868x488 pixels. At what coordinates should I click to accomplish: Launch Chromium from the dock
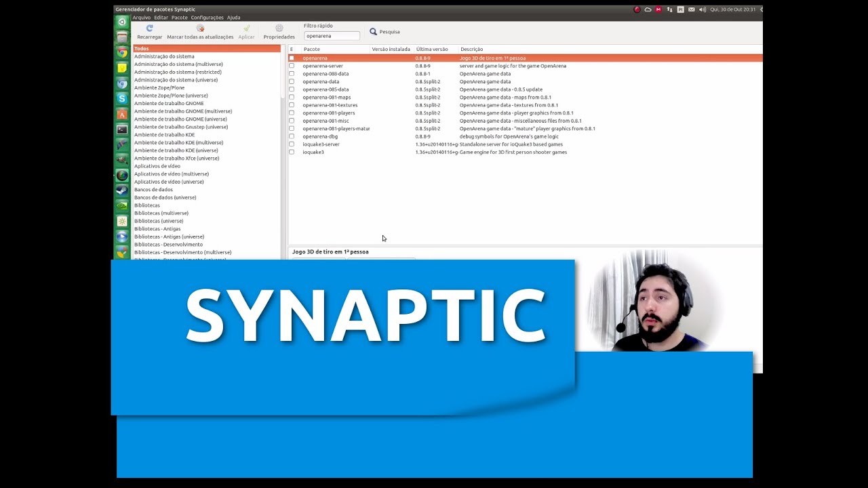tap(122, 84)
